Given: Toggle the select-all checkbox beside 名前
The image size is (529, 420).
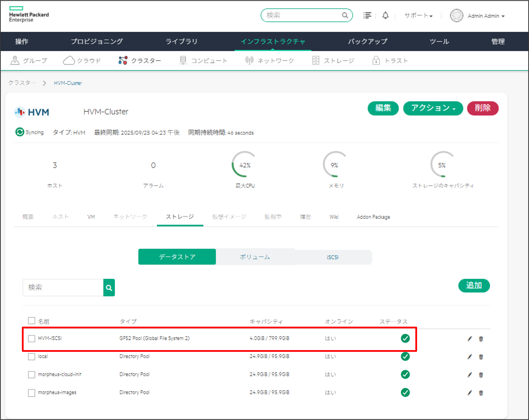Looking at the screenshot, I should coord(31,321).
